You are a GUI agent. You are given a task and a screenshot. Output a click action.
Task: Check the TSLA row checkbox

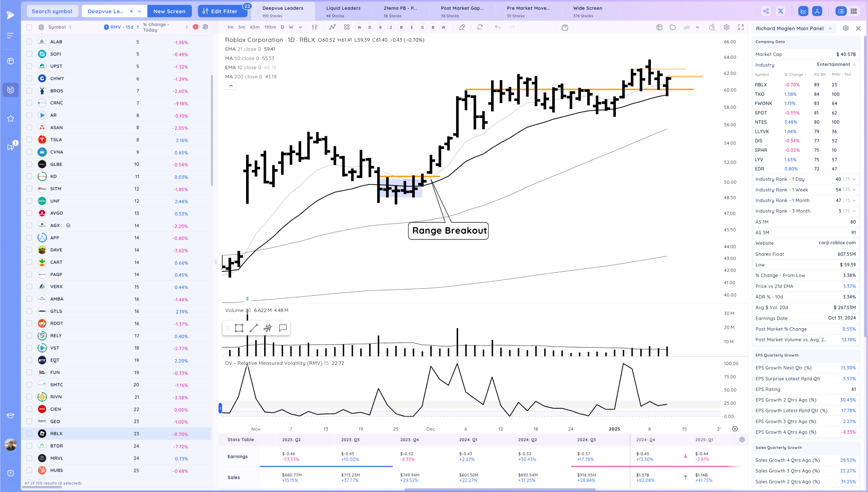[x=29, y=140]
